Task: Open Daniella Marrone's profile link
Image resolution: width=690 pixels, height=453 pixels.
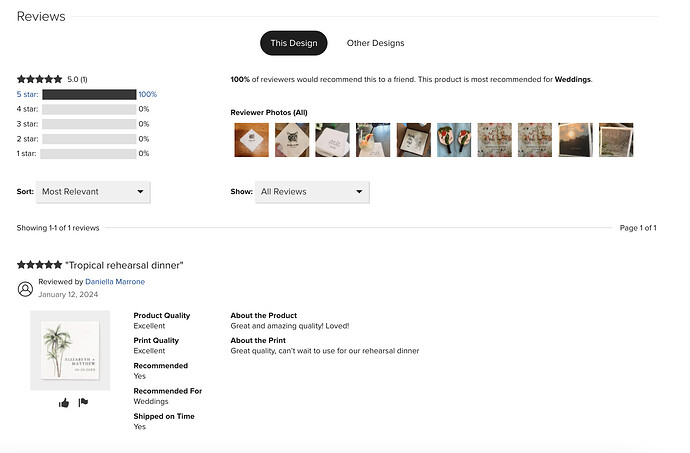Action: pos(115,282)
